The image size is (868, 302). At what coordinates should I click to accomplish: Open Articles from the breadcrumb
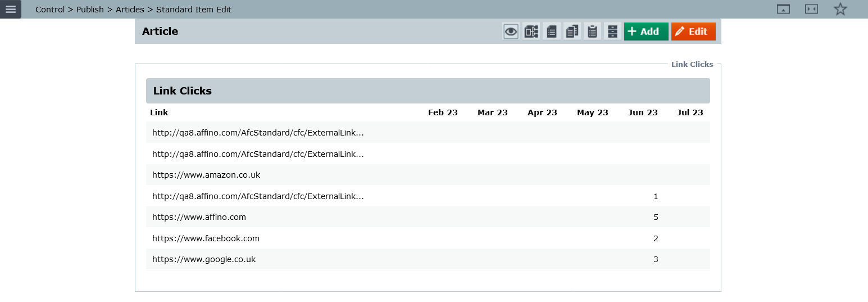point(130,10)
